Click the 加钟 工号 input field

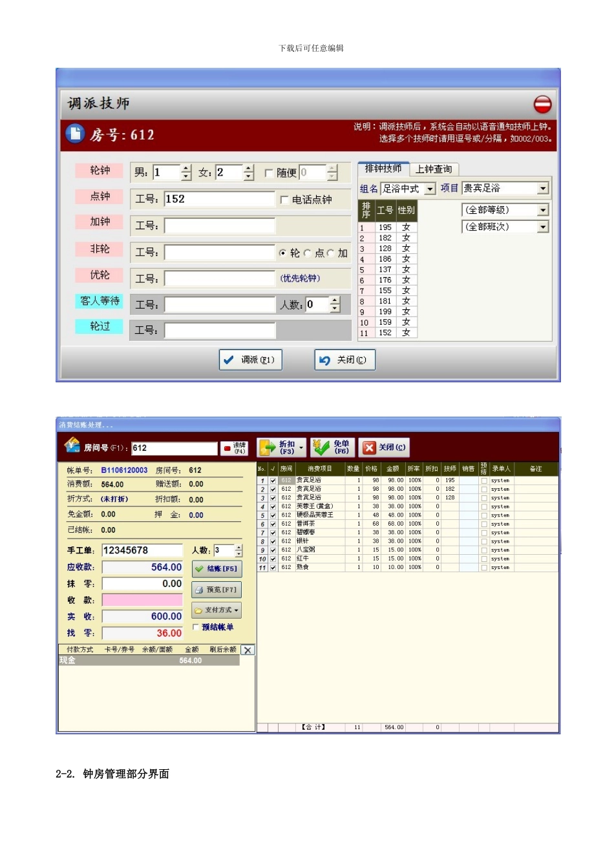[220, 225]
